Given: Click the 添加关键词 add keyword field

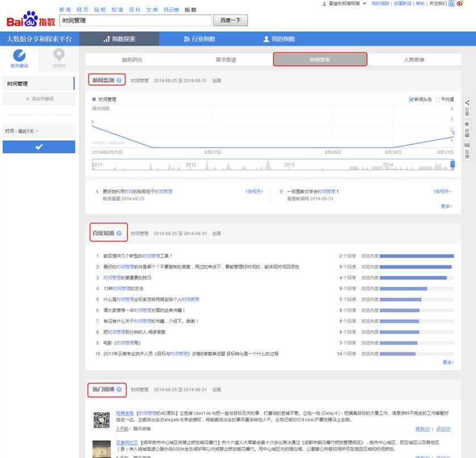Looking at the screenshot, I should 38,97.
